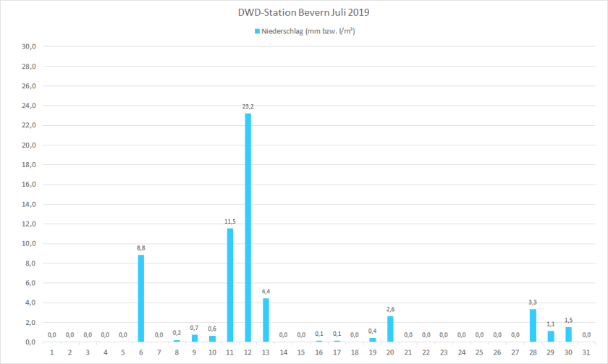Viewport: 608px width, 364px height.
Task: Click the bar for day 28
Action: coord(533,326)
